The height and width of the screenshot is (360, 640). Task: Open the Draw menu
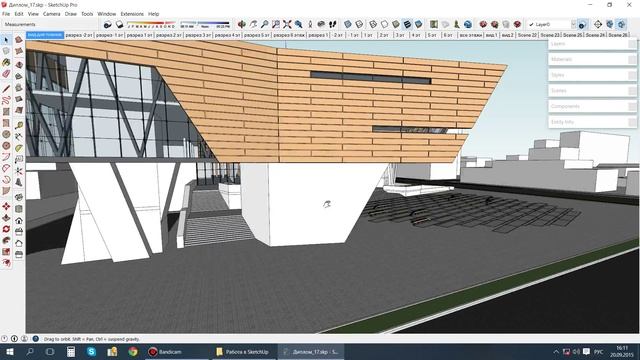tap(71, 14)
